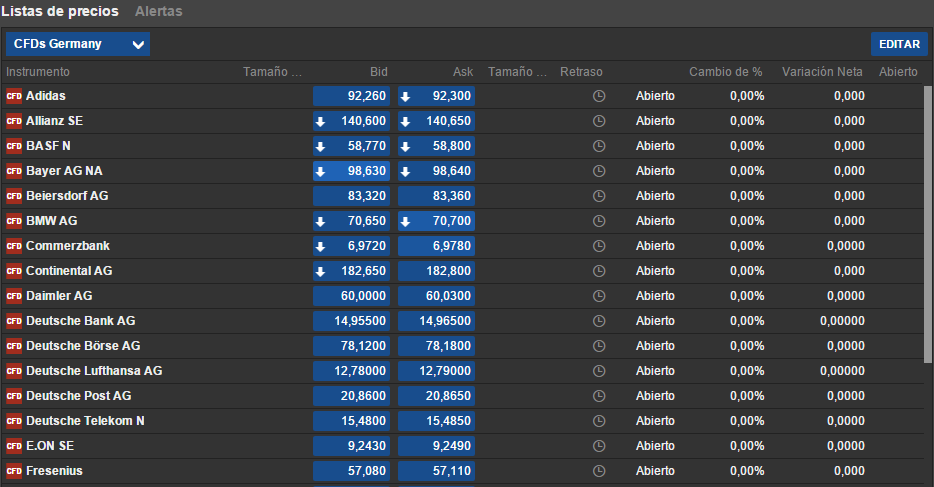Click Abierto status in Bayer AG NA row
The width and height of the screenshot is (934, 487).
(655, 171)
